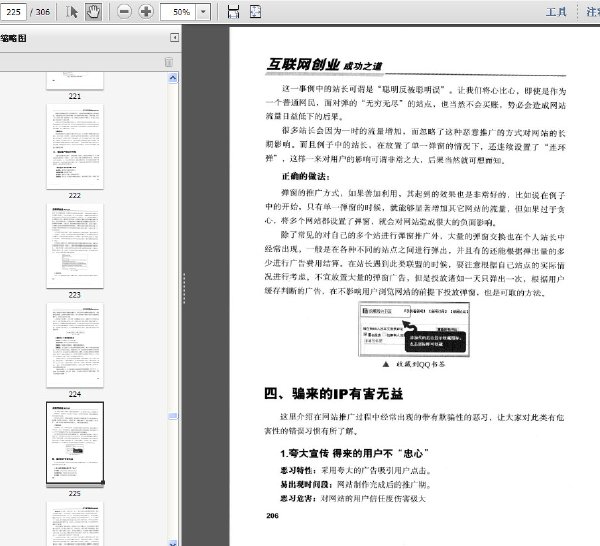
Task: Click the sidebar splitter grip handle
Action: tap(184, 288)
